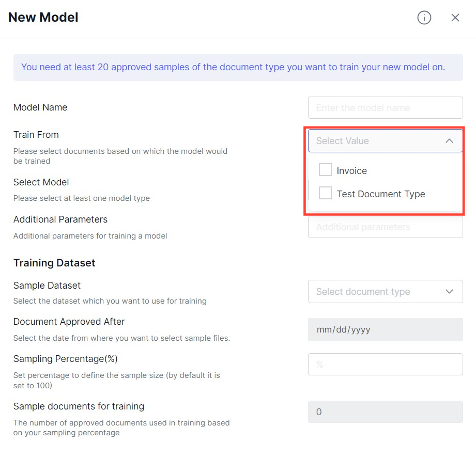Focus the Model Name text field
The image size is (476, 458).
(x=385, y=108)
